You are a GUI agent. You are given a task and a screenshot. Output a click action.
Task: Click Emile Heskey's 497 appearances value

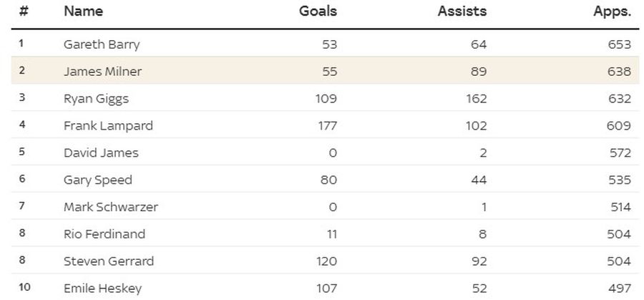[x=618, y=289]
